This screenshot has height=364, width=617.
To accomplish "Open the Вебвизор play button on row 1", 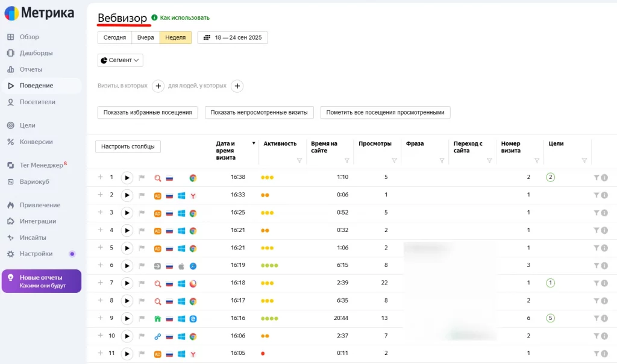I will coord(127,178).
